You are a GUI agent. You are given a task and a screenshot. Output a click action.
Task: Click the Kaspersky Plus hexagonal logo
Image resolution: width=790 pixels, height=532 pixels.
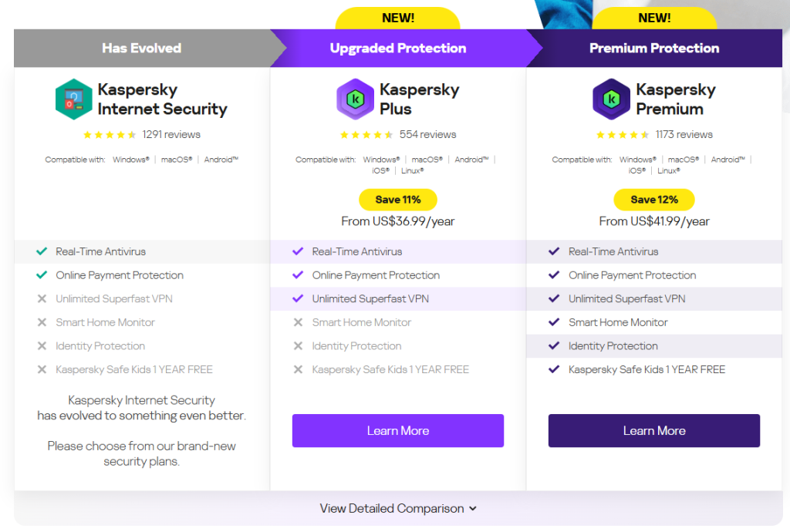pyautogui.click(x=356, y=99)
